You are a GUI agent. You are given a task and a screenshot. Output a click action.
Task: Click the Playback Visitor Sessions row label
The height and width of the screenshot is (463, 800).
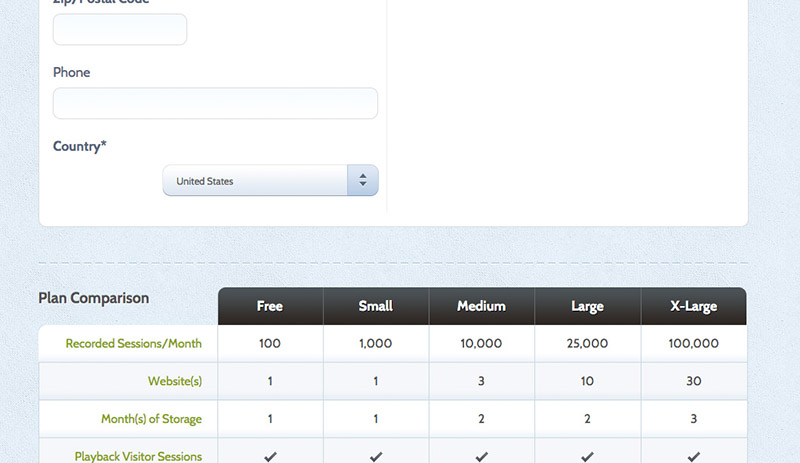click(138, 456)
